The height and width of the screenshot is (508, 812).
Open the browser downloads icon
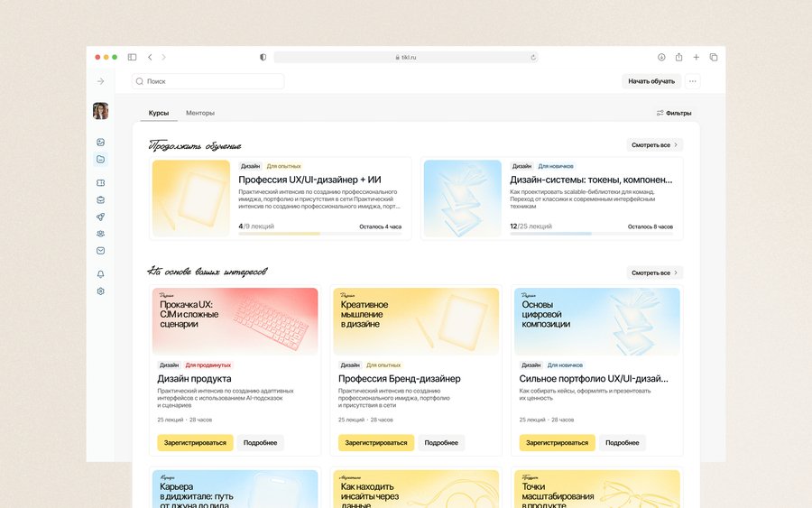tap(661, 57)
